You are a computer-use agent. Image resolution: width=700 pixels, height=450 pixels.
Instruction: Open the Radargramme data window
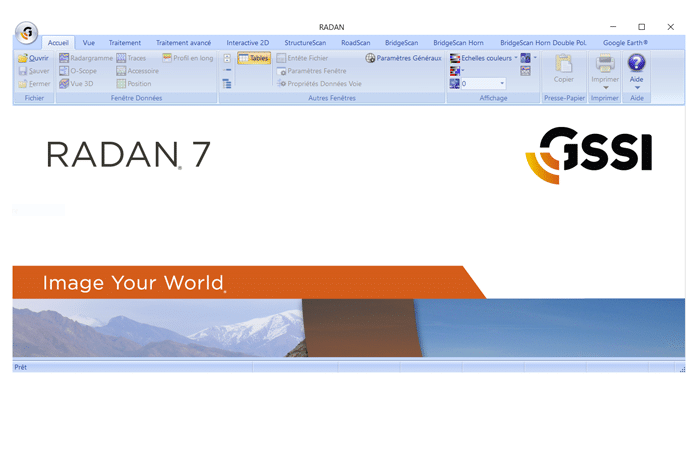pos(86,58)
